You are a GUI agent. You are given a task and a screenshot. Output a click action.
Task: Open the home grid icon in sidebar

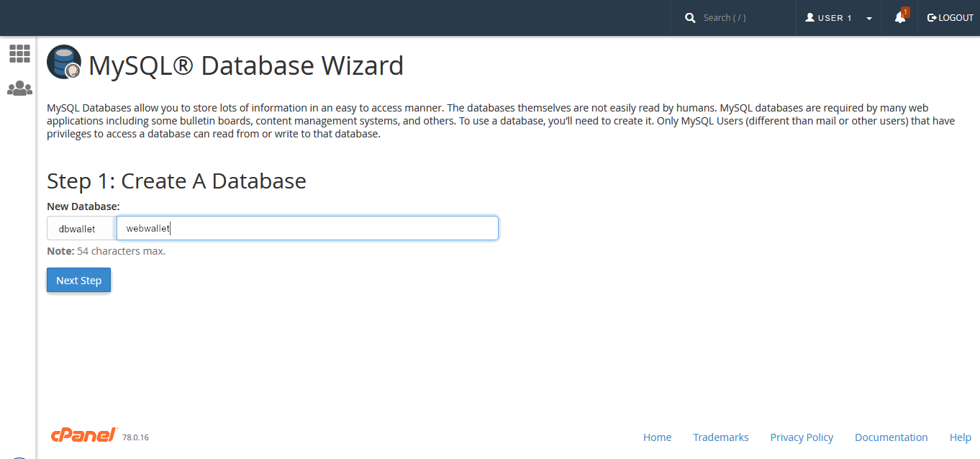pyautogui.click(x=19, y=53)
